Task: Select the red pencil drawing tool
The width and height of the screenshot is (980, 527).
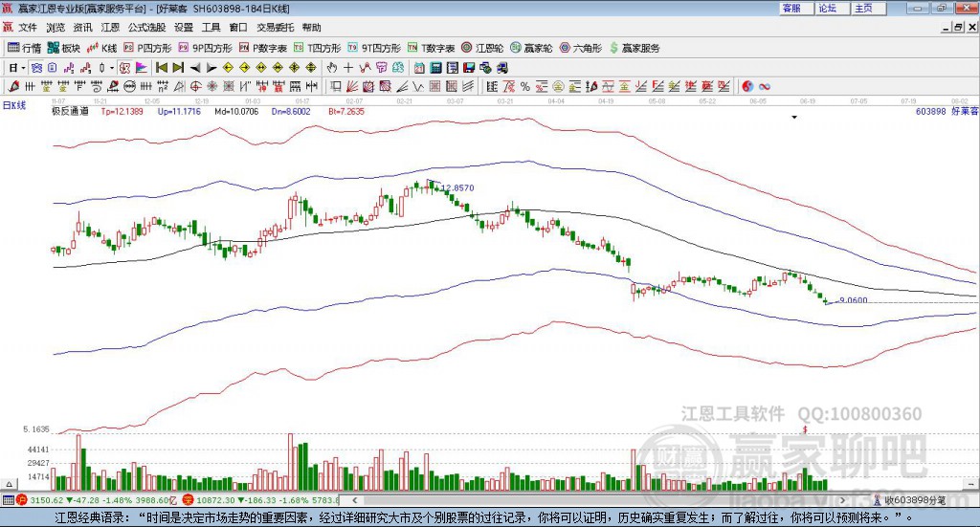Action: point(13,86)
